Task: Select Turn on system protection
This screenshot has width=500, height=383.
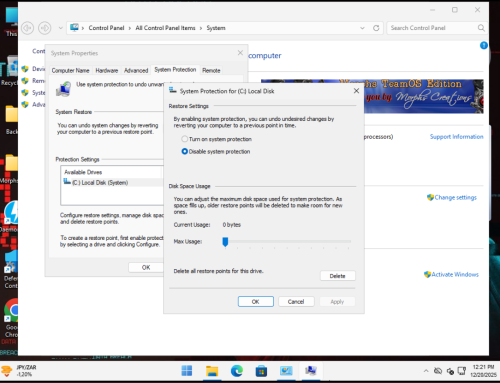Action: point(216,139)
